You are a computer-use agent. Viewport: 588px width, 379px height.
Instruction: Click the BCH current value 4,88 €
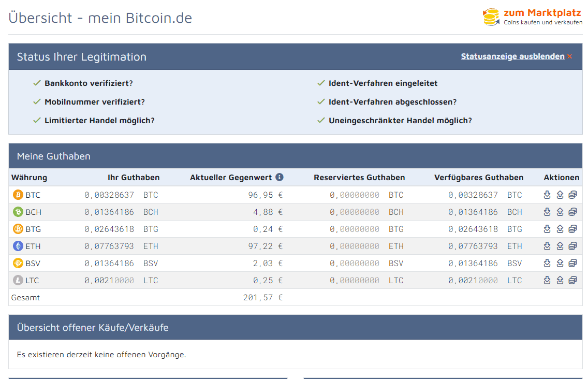(x=268, y=212)
